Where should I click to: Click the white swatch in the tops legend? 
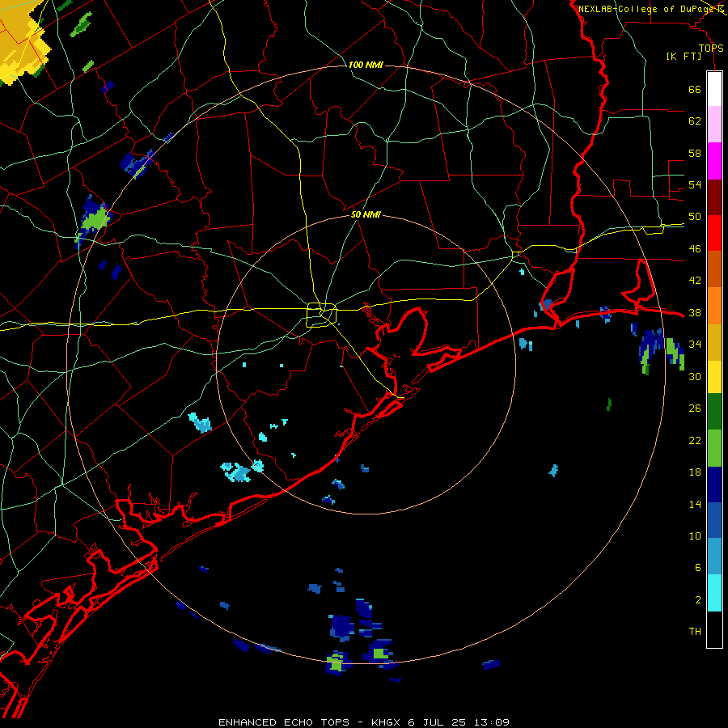714,89
